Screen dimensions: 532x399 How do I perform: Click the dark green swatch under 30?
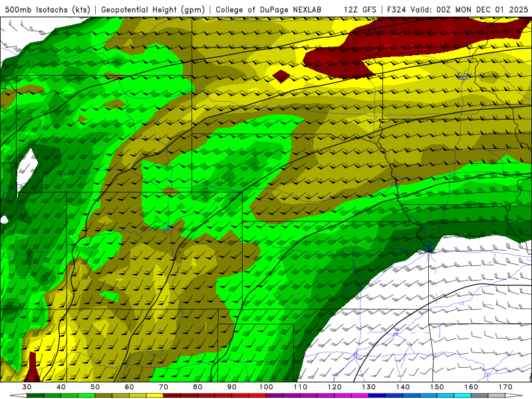[35, 396]
